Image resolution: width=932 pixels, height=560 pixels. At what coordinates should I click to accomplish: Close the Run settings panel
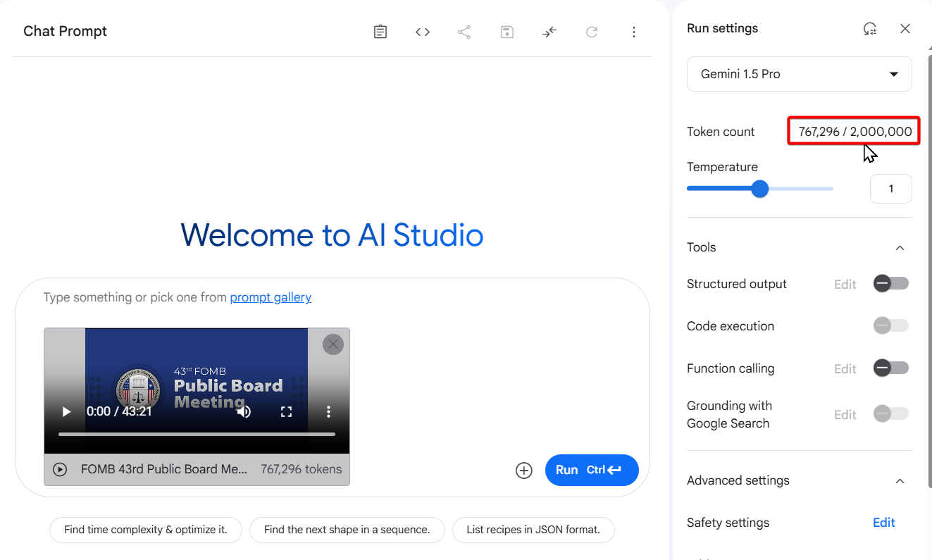click(905, 29)
